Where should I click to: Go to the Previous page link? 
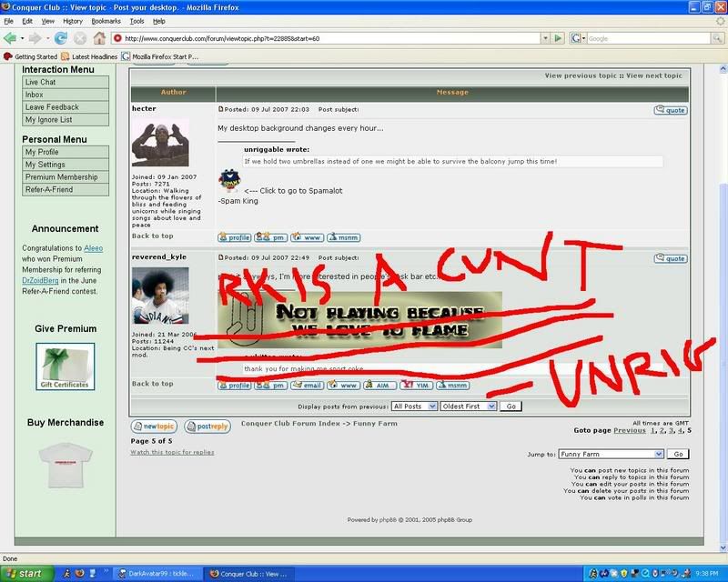(635, 430)
